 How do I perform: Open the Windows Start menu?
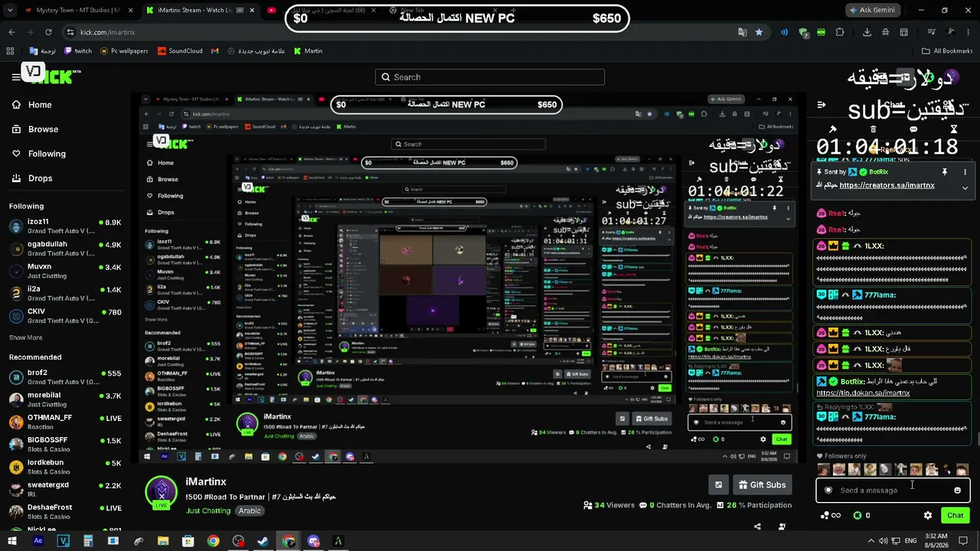12,541
